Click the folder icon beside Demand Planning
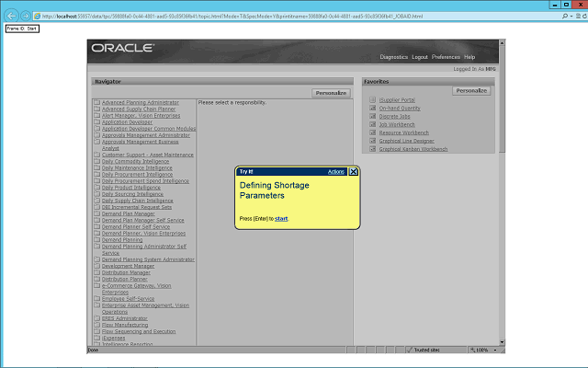This screenshot has height=368, width=588. pyautogui.click(x=96, y=240)
